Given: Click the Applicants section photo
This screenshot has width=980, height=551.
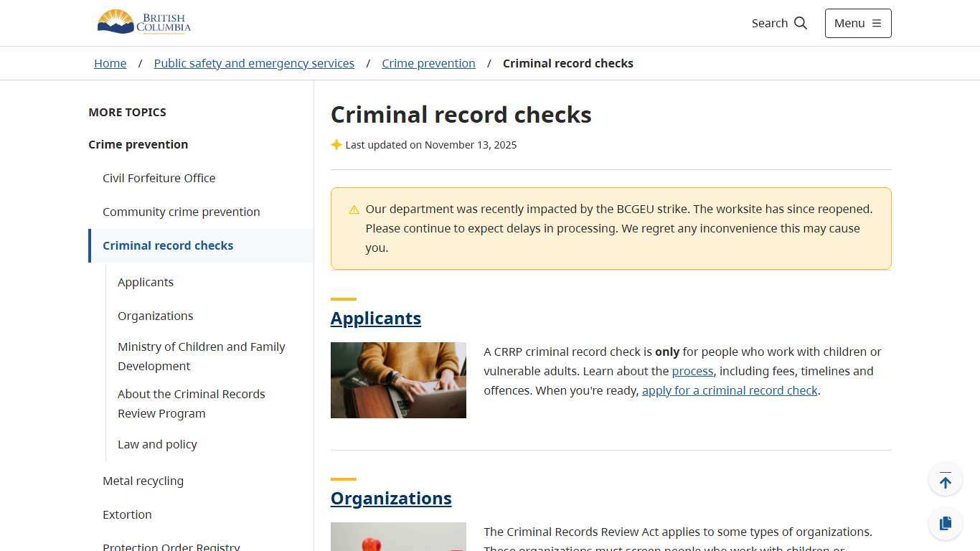Looking at the screenshot, I should coord(398,380).
